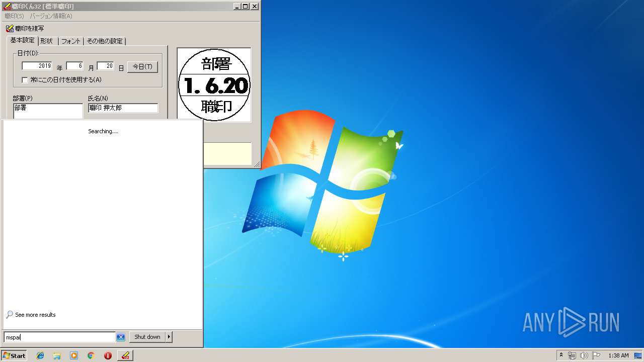Maximize the 職印くん32 window
This screenshot has width=644, height=362.
pos(245,7)
